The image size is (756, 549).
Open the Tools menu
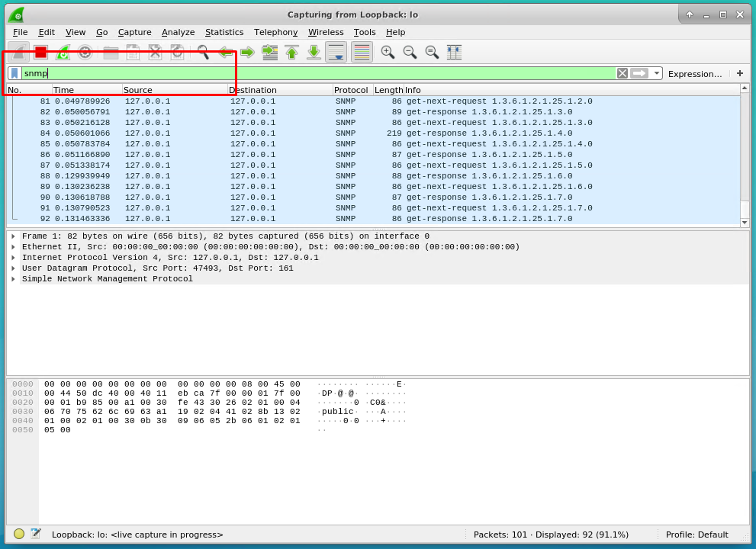click(x=365, y=32)
